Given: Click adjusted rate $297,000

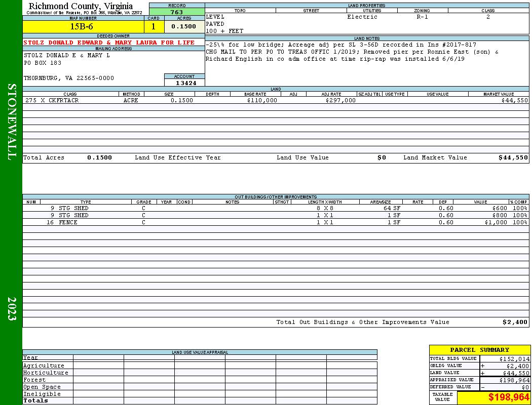Looking at the screenshot, I should click(340, 100).
